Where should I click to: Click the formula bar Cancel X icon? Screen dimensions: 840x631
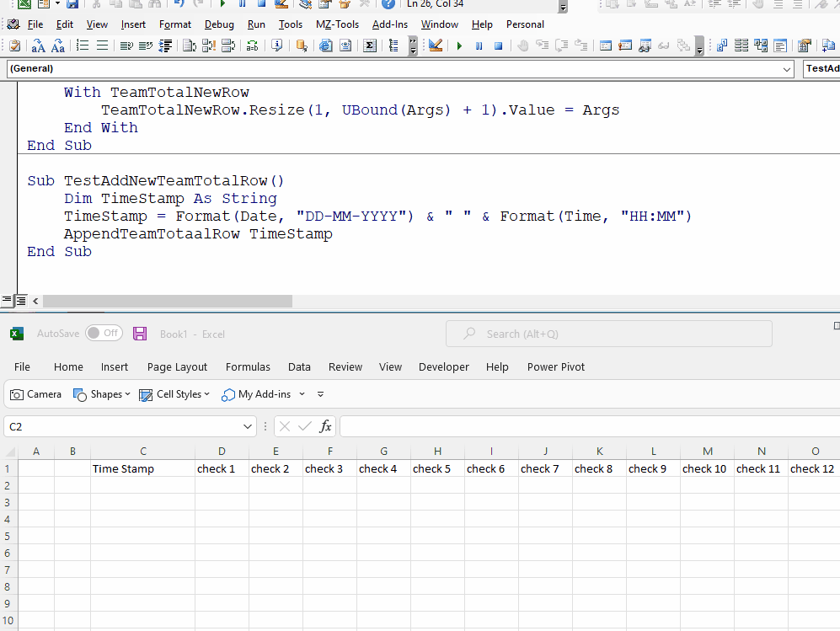(285, 426)
